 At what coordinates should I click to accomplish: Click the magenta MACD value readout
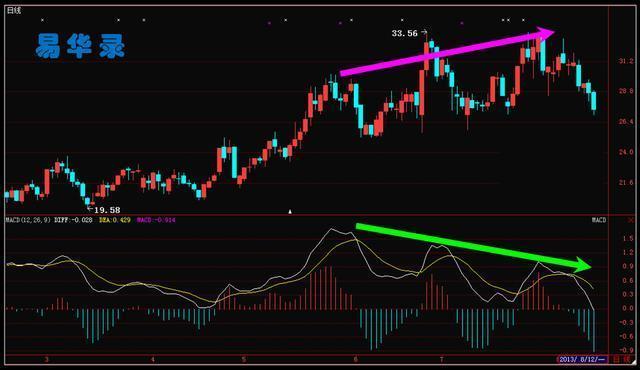coord(156,220)
